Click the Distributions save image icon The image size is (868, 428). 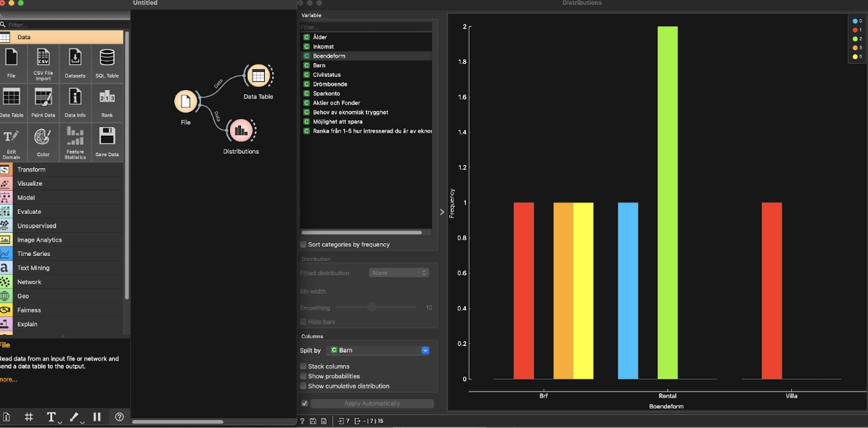point(314,421)
